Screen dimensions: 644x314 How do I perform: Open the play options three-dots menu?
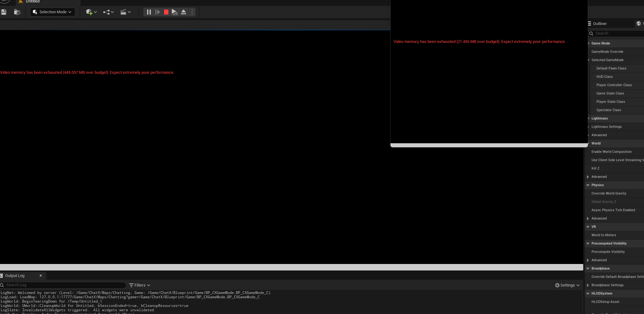point(192,12)
